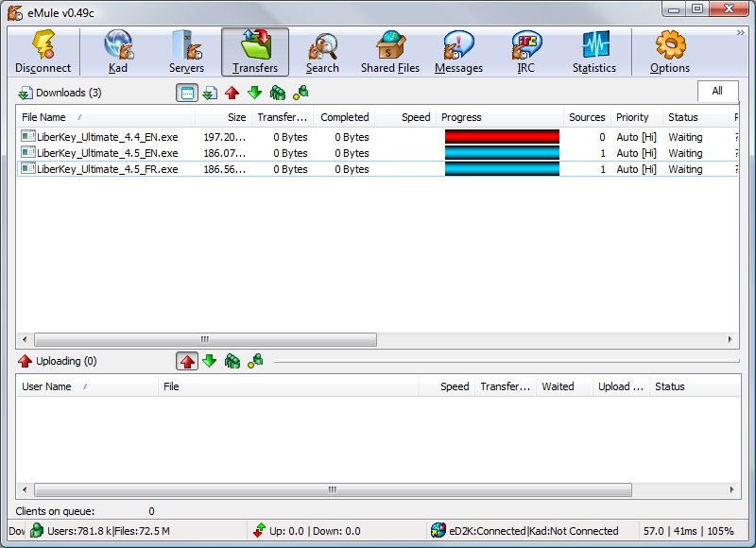Click blue progress bar of 4.5_FR file
Viewport: 756px width, 548px height.
(502, 169)
